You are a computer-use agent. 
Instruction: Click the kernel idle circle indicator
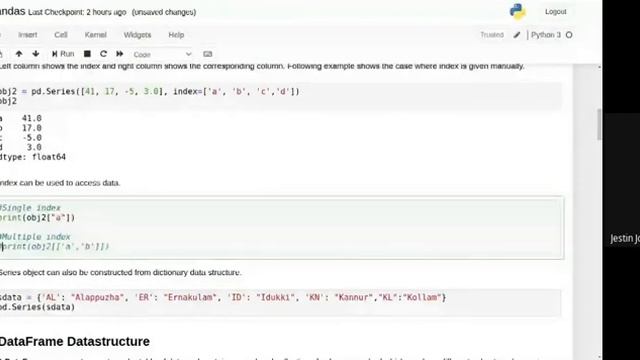569,35
